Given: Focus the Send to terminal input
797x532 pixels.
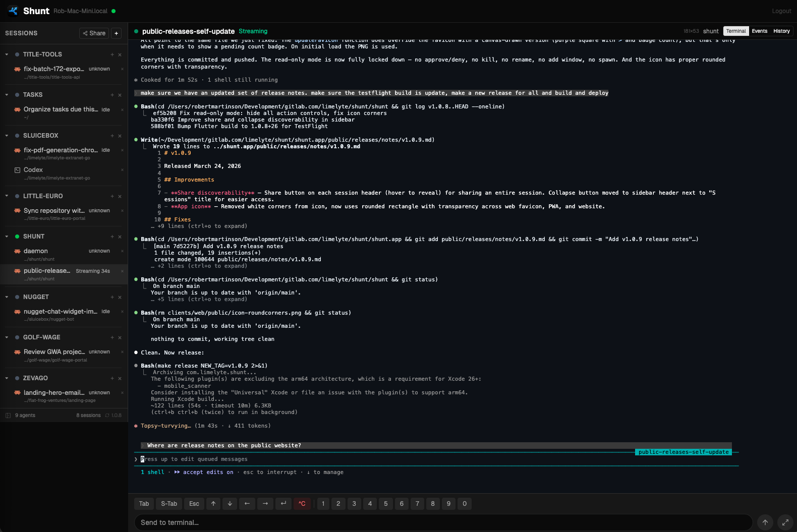Looking at the screenshot, I should pos(443,522).
